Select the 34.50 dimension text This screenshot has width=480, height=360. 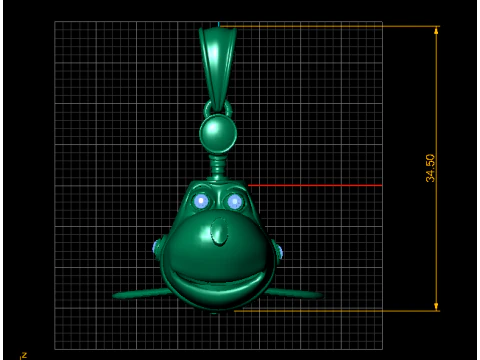pos(430,168)
